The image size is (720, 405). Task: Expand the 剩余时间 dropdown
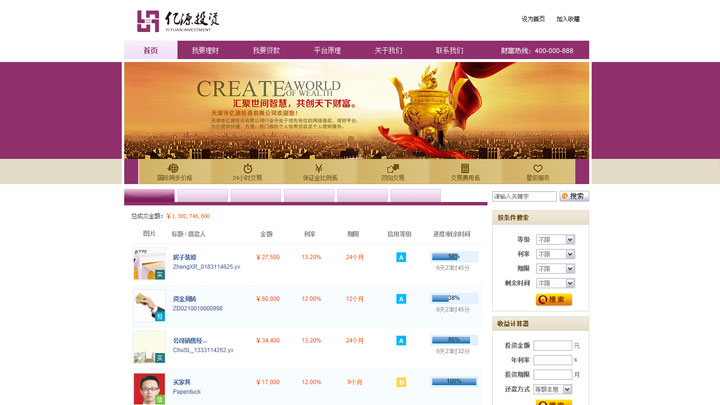[555, 283]
